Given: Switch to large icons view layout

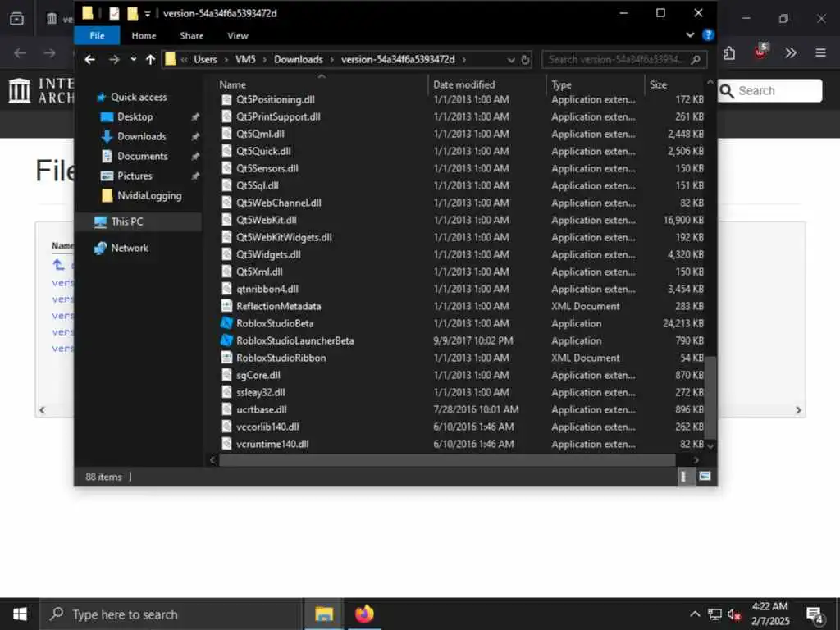Looking at the screenshot, I should 705,477.
